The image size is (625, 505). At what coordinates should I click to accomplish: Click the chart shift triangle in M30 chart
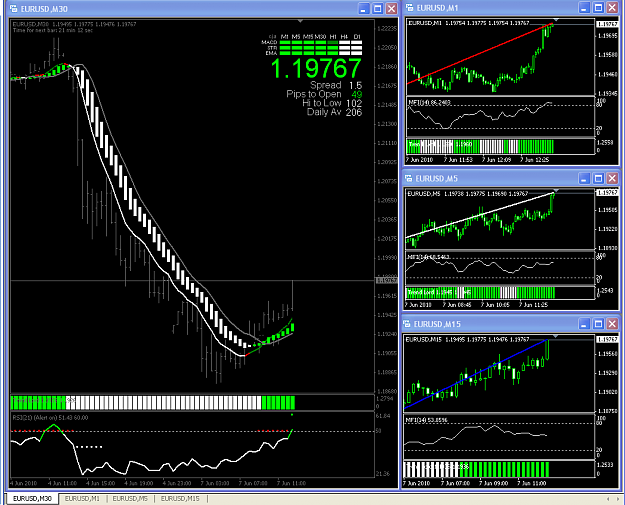click(x=301, y=21)
